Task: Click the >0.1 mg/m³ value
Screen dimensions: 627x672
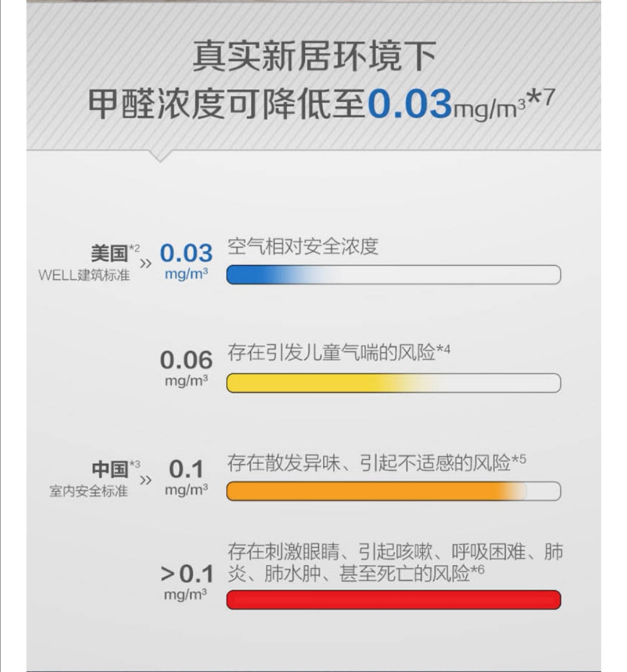Action: [x=186, y=582]
